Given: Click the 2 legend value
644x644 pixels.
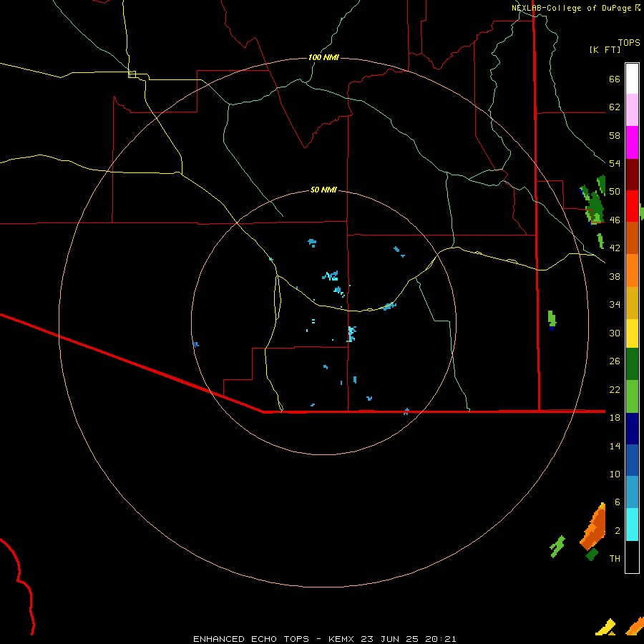Looking at the screenshot, I should (x=618, y=531).
